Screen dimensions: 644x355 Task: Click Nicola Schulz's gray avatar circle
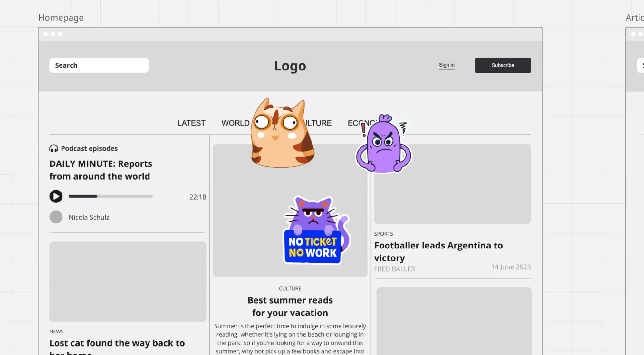(x=56, y=217)
